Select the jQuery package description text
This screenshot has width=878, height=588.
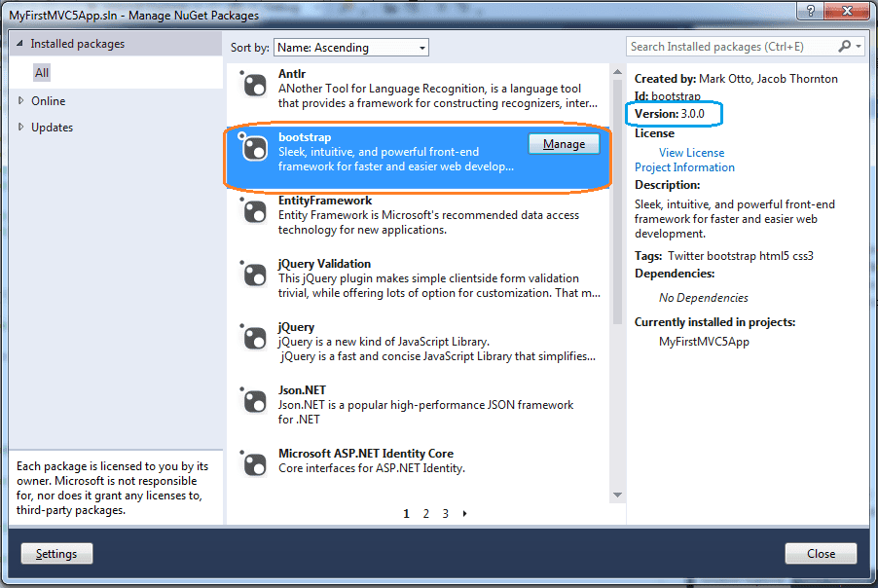click(437, 349)
